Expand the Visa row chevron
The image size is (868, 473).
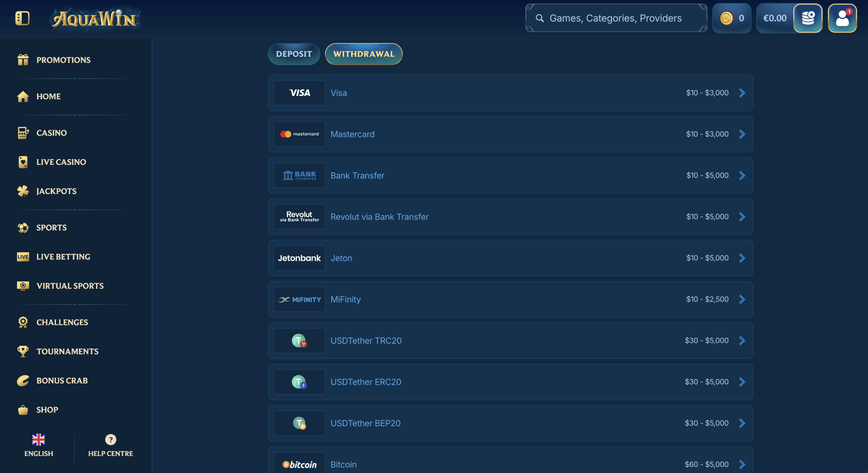pos(742,93)
